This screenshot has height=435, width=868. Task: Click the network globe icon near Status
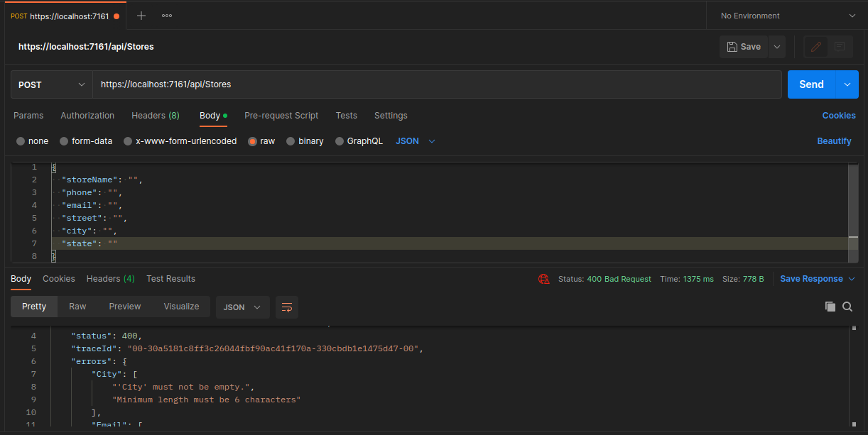pos(543,279)
